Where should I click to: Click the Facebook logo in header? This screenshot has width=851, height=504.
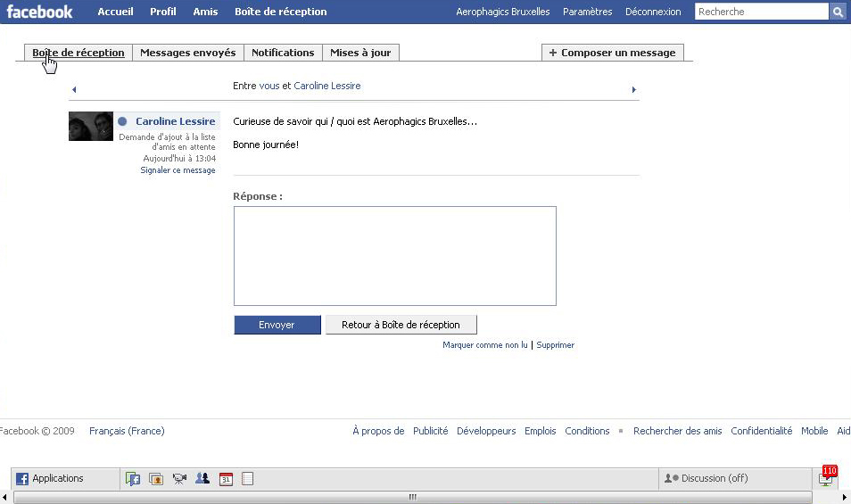tap(40, 12)
